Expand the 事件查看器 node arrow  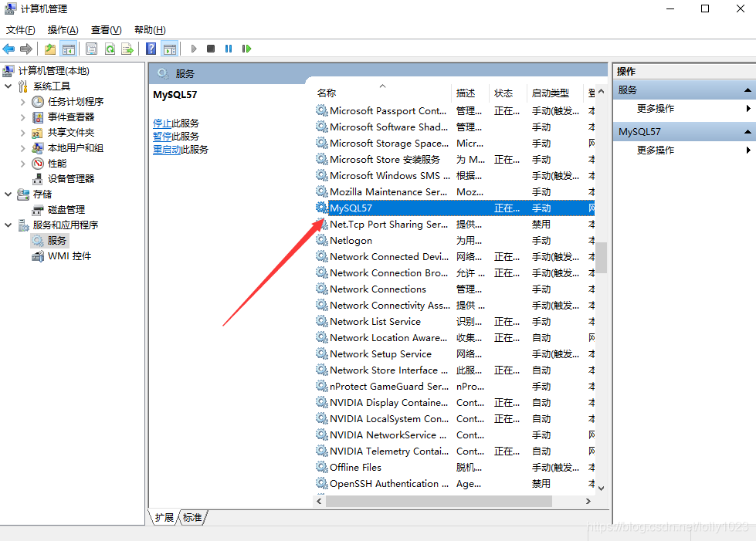(x=22, y=117)
